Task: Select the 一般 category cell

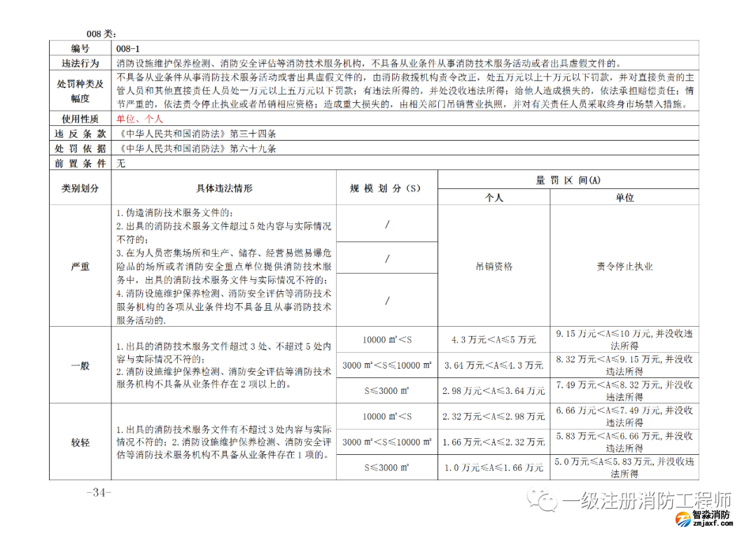Action: click(80, 365)
